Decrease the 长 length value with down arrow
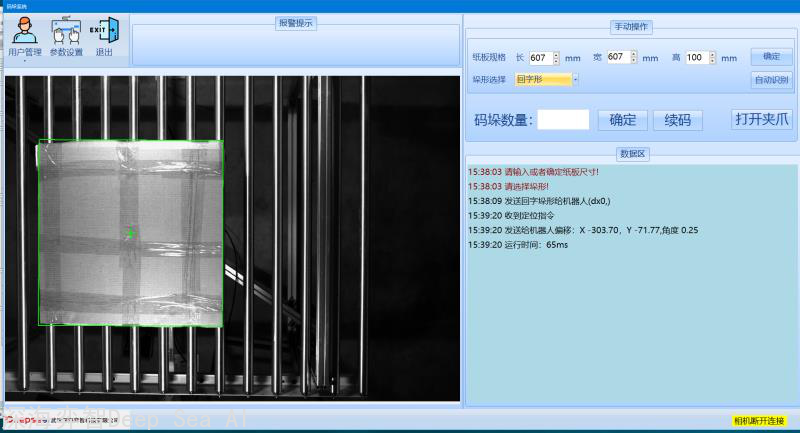Screen dimensions: 800x433 (556, 61)
